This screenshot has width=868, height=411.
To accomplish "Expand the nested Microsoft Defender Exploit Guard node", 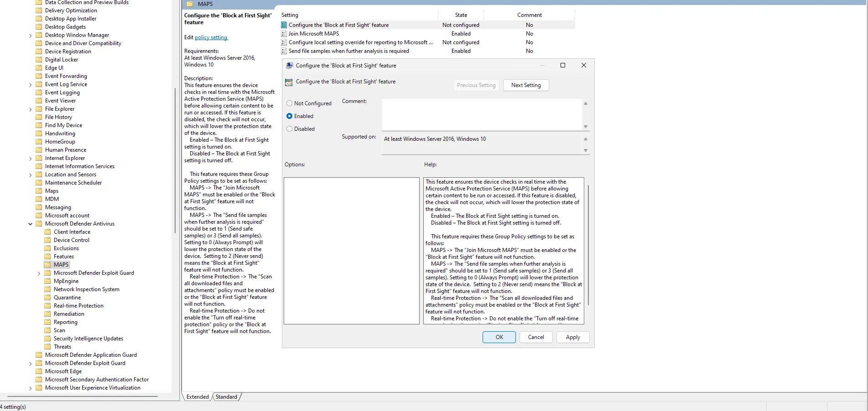I will pos(39,273).
